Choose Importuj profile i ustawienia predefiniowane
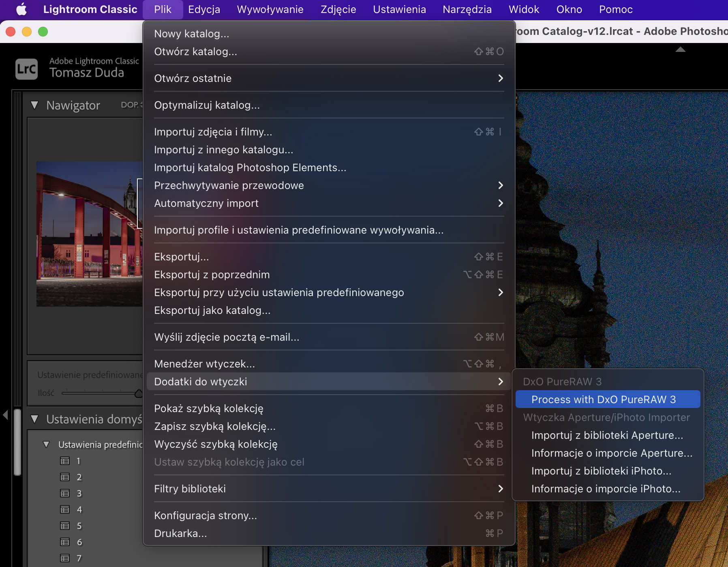 click(329, 230)
